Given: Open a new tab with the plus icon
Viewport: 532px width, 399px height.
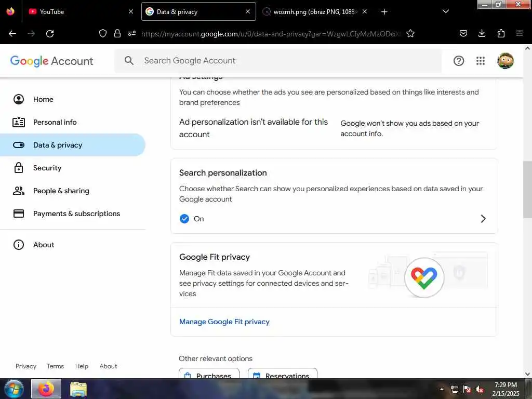Looking at the screenshot, I should click(384, 12).
